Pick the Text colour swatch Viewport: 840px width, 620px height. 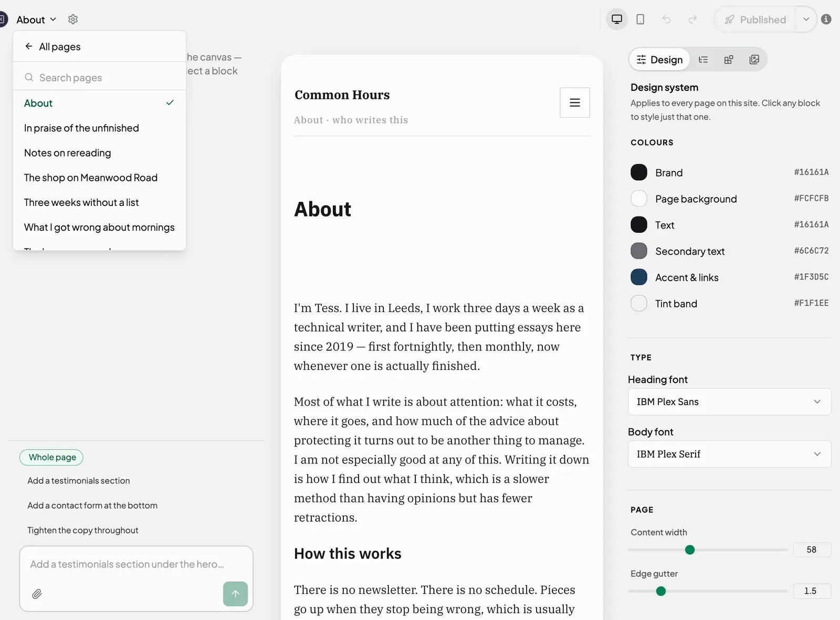639,225
